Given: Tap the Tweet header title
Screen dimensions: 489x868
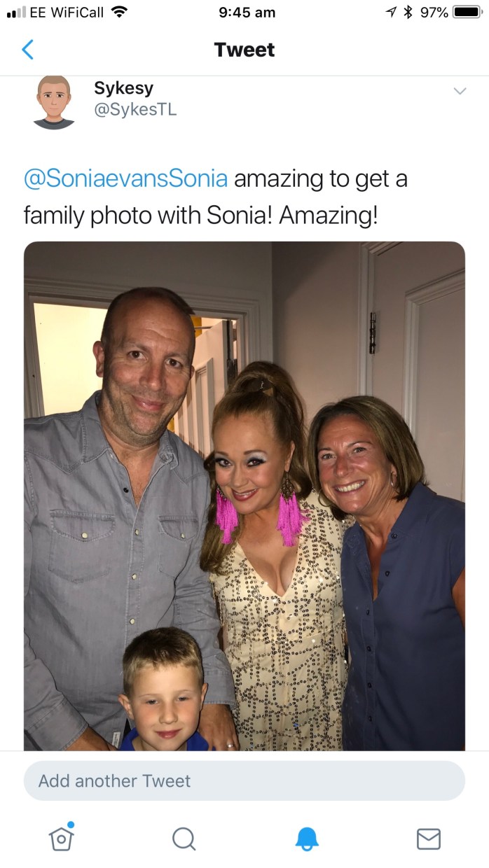Looking at the screenshot, I should (x=245, y=50).
